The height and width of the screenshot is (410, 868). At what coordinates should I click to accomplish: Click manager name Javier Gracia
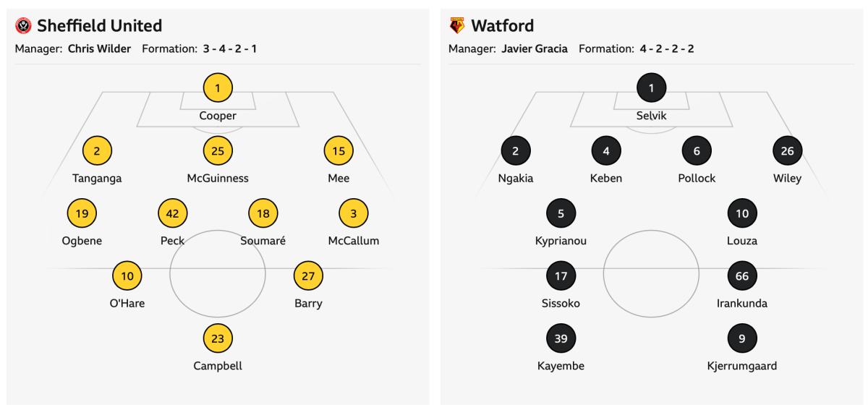point(535,49)
